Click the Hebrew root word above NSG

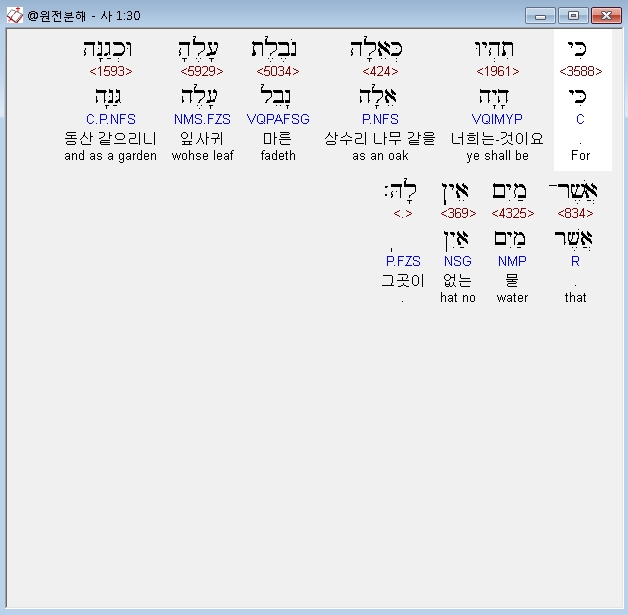[457, 240]
